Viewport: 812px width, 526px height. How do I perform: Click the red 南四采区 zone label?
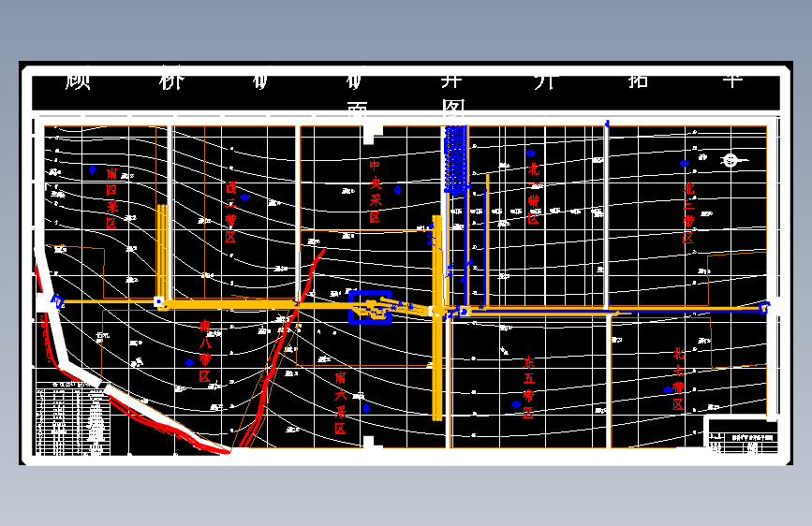coord(111,198)
